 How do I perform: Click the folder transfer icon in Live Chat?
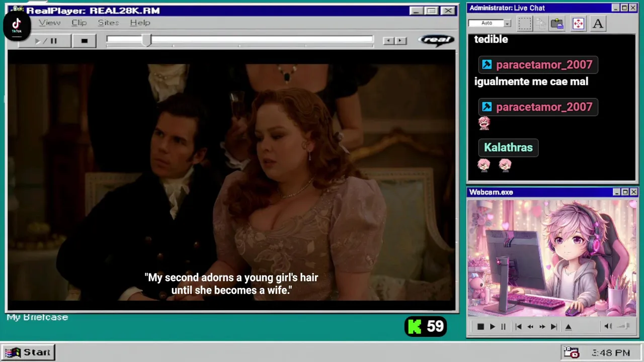coord(557,24)
